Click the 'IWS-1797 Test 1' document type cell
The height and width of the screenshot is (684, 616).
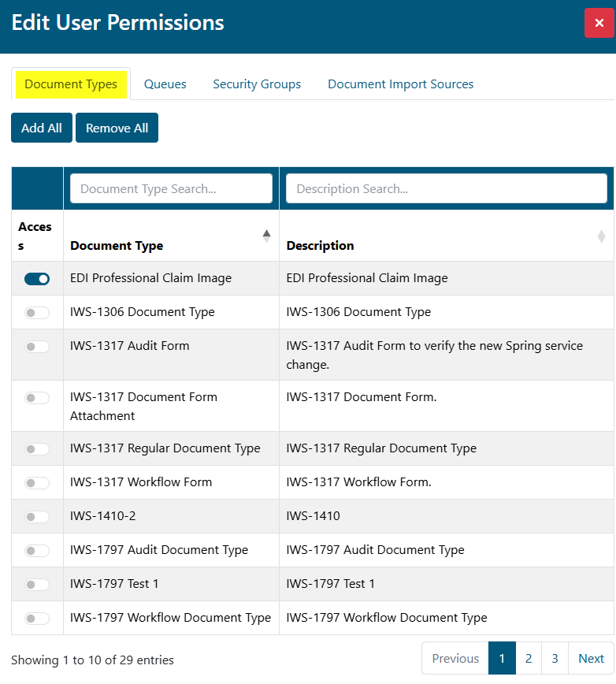[171, 584]
